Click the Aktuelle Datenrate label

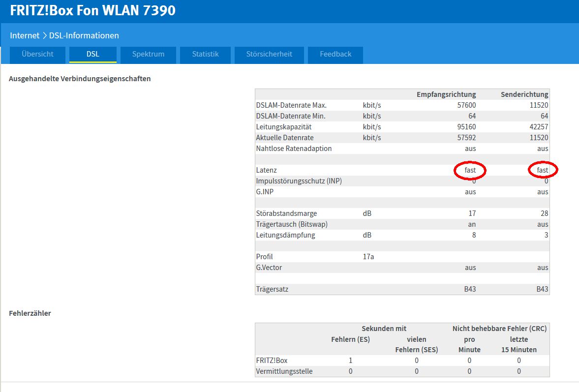[x=285, y=138]
